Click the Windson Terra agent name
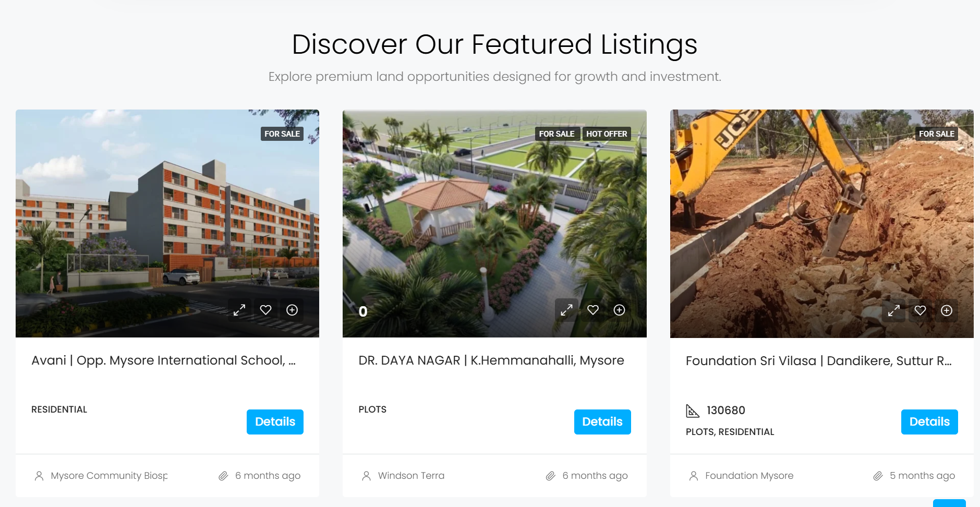Screen dimensions: 980x507 coord(411,476)
